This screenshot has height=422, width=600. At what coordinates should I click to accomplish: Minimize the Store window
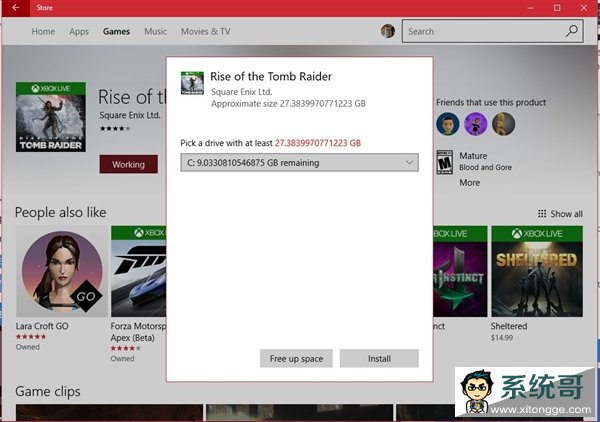530,8
